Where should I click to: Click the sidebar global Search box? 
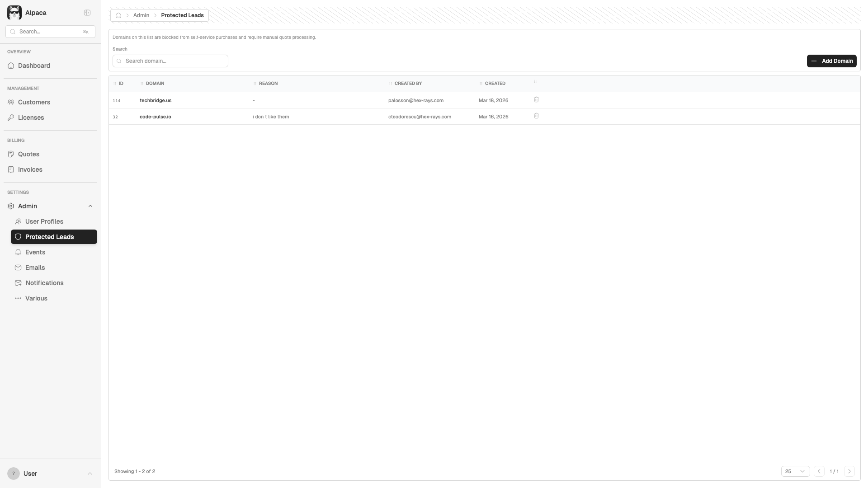coord(50,32)
